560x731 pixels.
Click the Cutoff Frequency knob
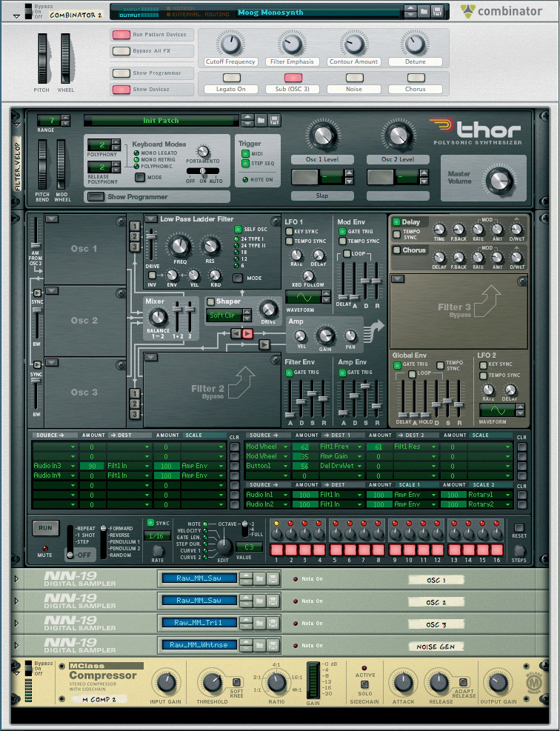pos(230,44)
